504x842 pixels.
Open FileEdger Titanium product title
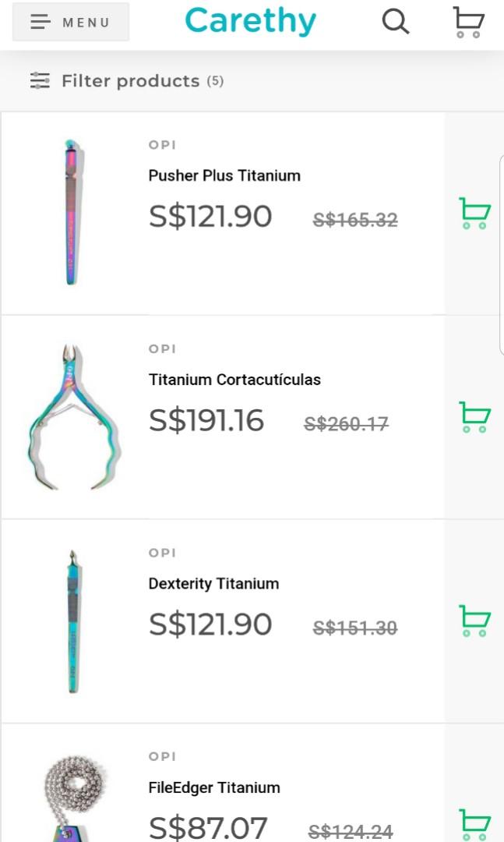(x=214, y=787)
